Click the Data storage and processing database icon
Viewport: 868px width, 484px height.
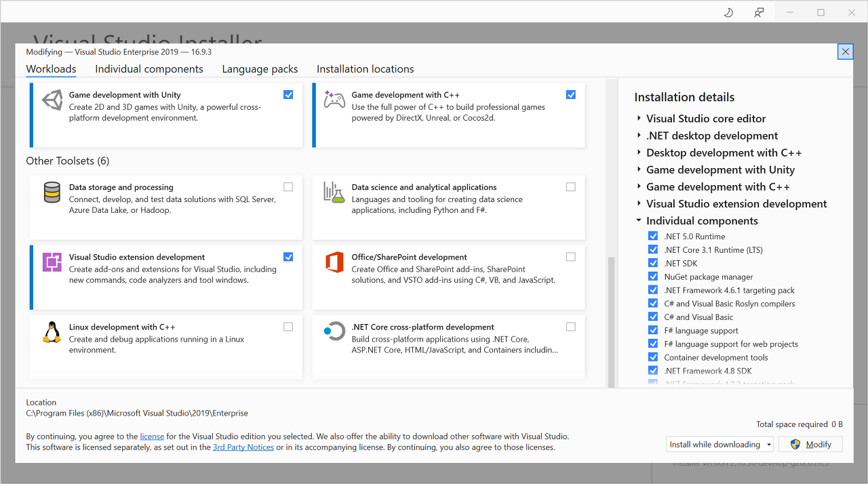tap(52, 193)
